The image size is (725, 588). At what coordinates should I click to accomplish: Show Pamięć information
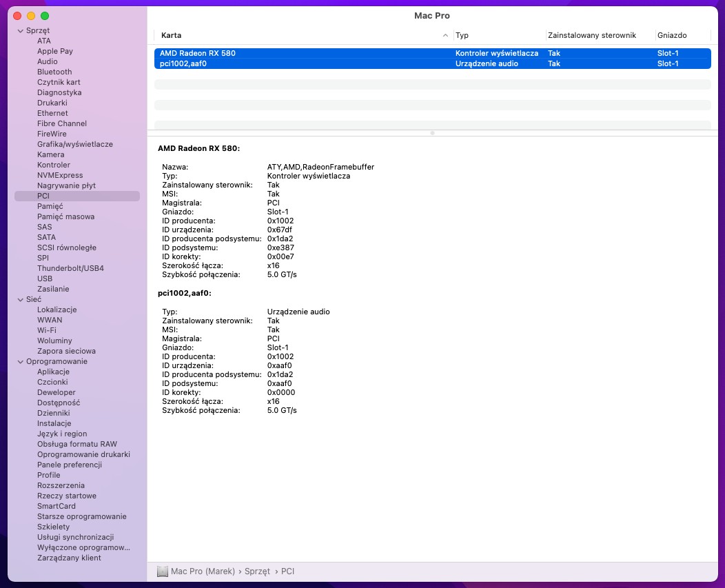(50, 206)
